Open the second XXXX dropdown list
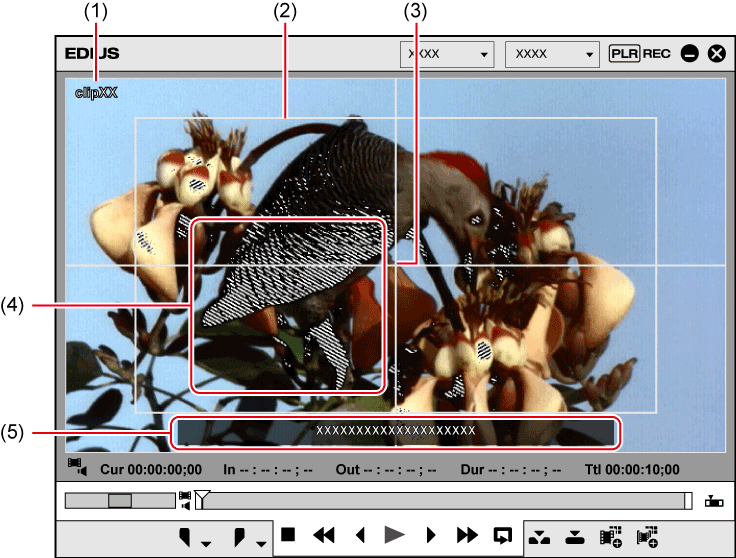The image size is (736, 558). [552, 53]
